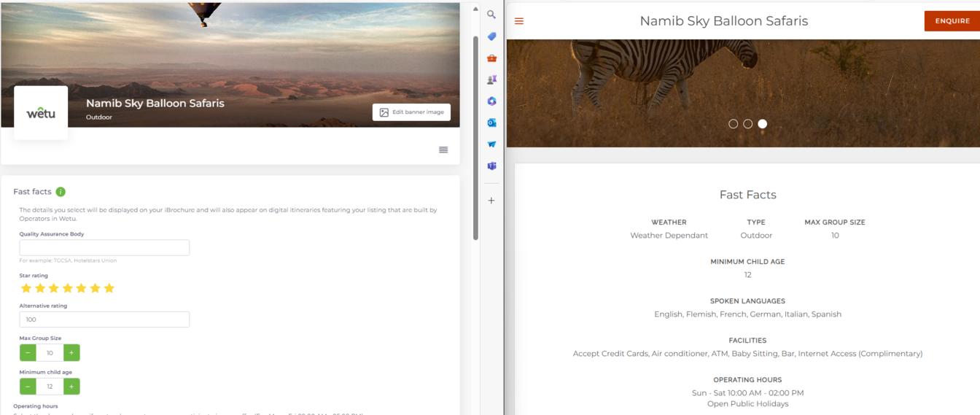Click the blue shopping tag sidebar icon
The height and width of the screenshot is (415, 980).
point(491,36)
